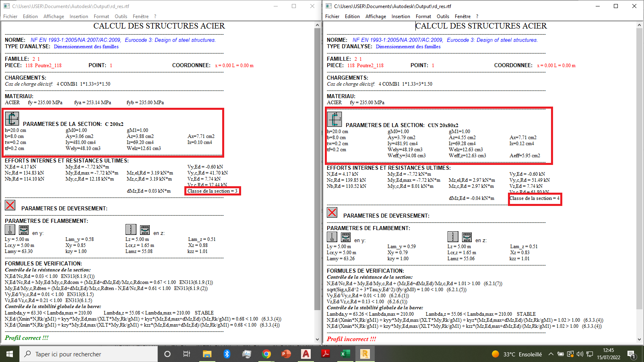Click the Bluetooth icon in the taskbar
This screenshot has height=362, width=644.
[228, 354]
